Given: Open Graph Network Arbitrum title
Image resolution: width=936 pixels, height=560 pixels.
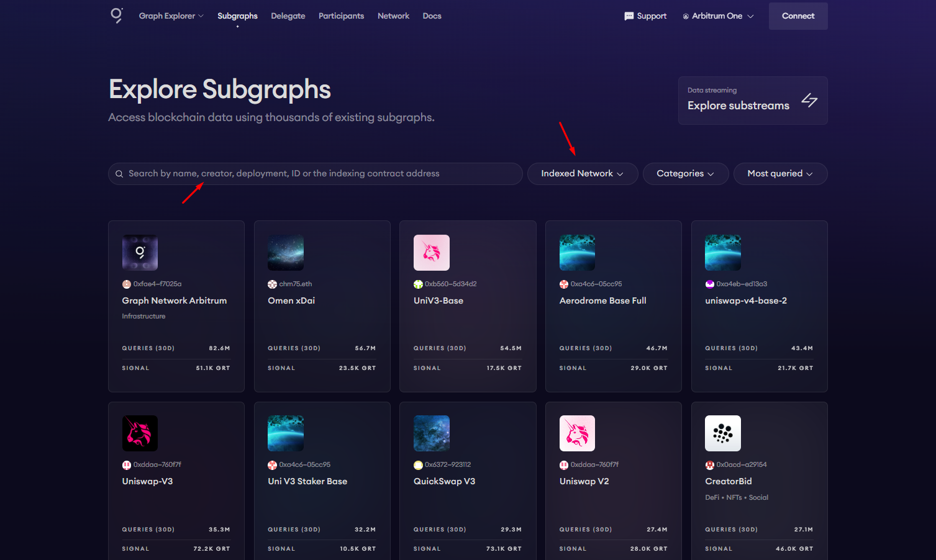Looking at the screenshot, I should [x=175, y=300].
